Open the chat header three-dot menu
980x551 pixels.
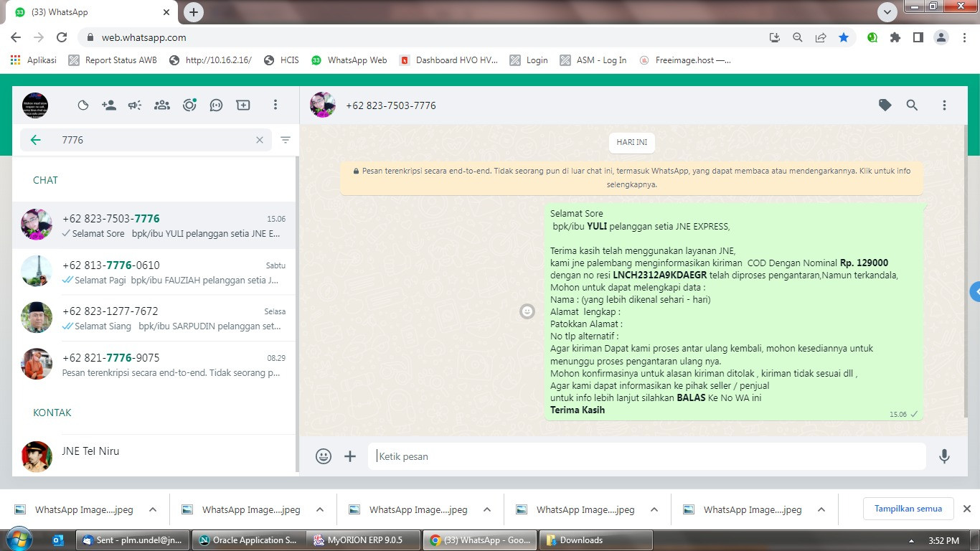tap(945, 105)
